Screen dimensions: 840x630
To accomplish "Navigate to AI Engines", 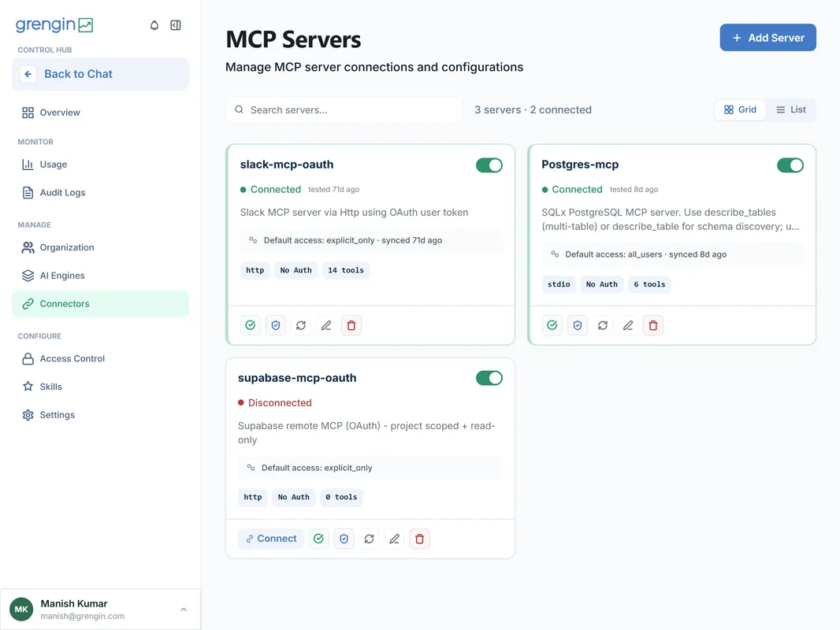I will pos(100,275).
